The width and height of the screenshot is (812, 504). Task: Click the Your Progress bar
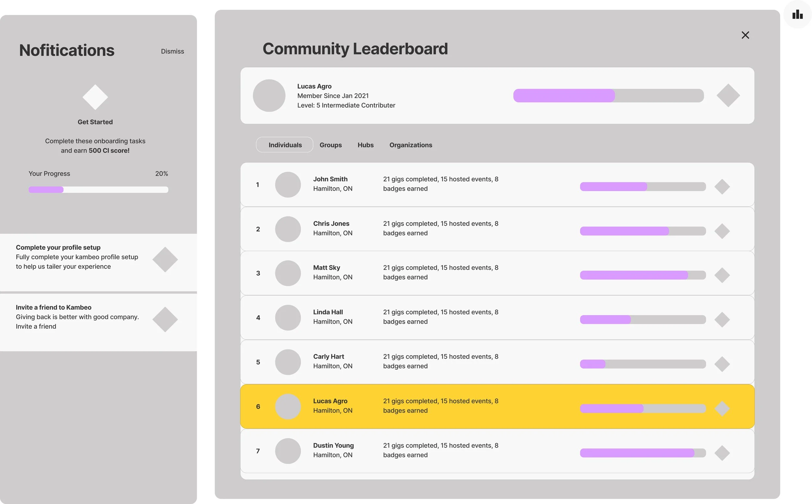[98, 190]
